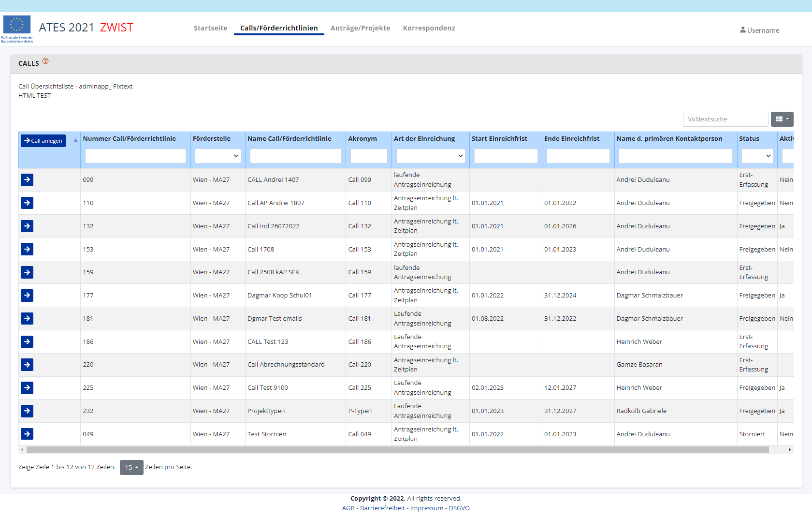Open the Projekttypen row arrow icon
Screen dimensions: 812x519
coord(27,411)
